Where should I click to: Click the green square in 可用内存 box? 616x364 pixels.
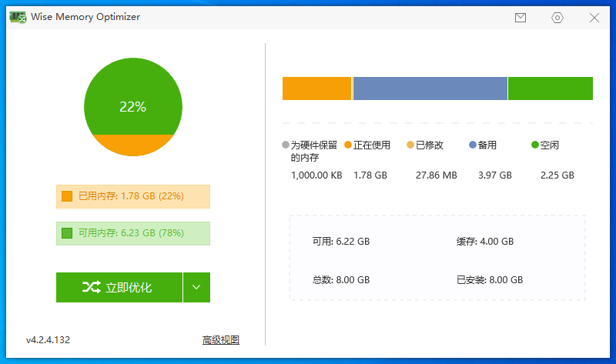pyautogui.click(x=67, y=233)
